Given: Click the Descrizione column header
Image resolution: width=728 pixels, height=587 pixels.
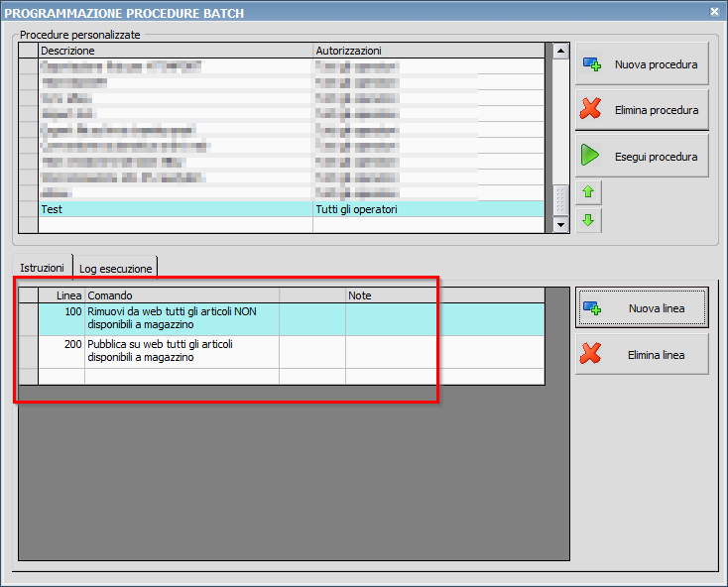Looking at the screenshot, I should 176,51.
